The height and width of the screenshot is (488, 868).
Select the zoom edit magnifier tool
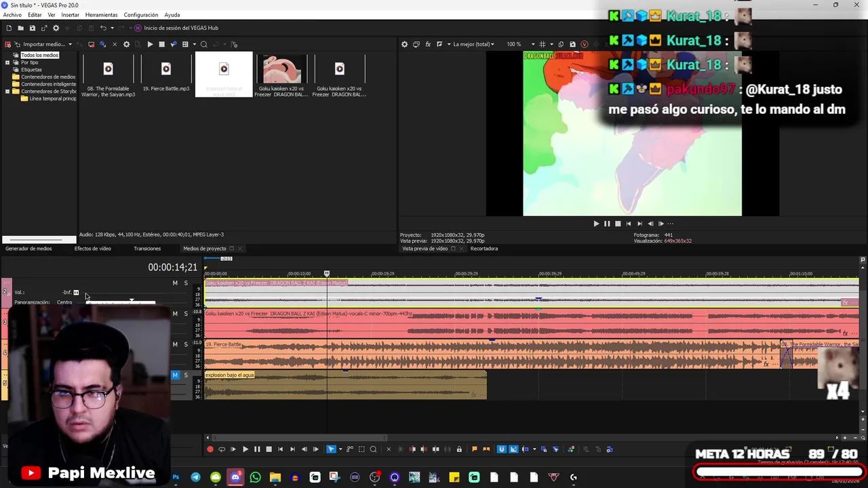click(373, 449)
